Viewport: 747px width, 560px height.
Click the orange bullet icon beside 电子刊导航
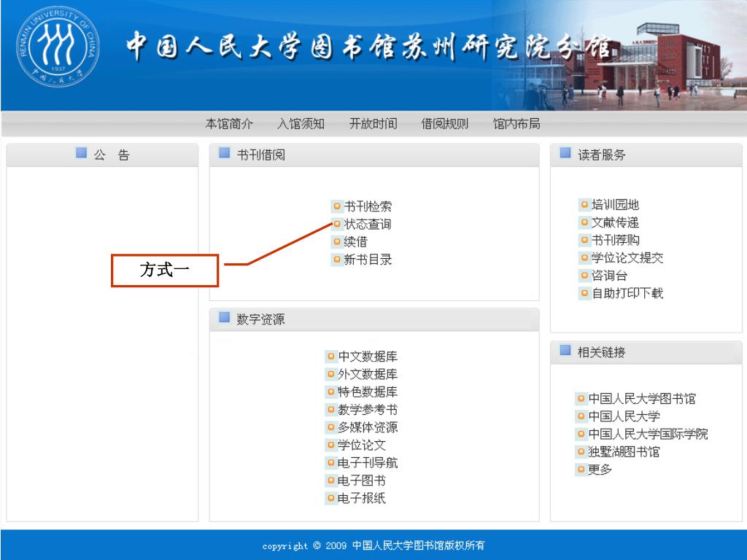point(331,463)
